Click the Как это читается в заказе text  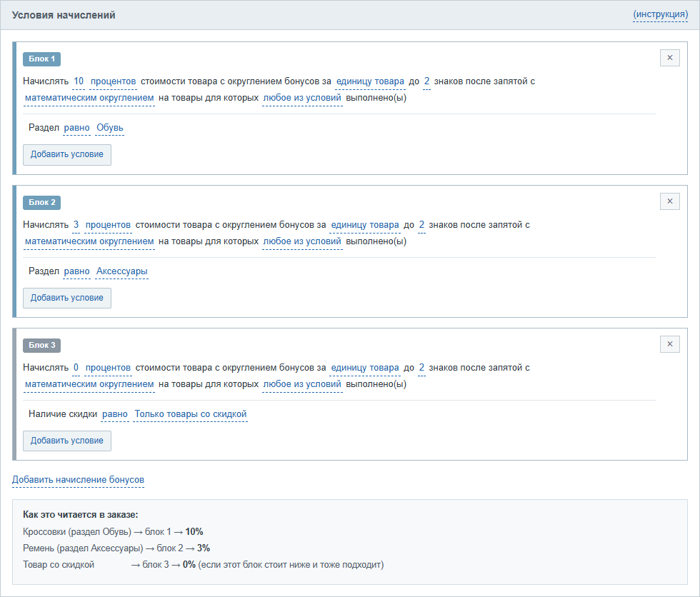(x=80, y=515)
